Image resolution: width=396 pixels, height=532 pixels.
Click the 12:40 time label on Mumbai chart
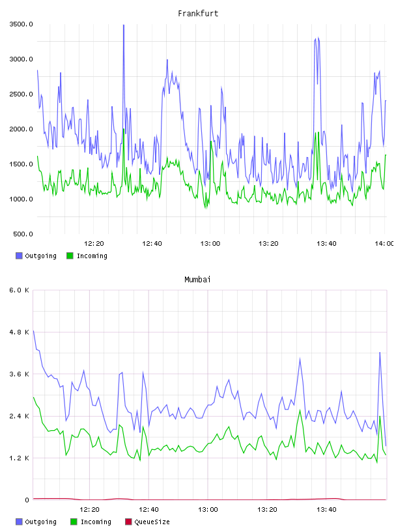pyautogui.click(x=148, y=510)
